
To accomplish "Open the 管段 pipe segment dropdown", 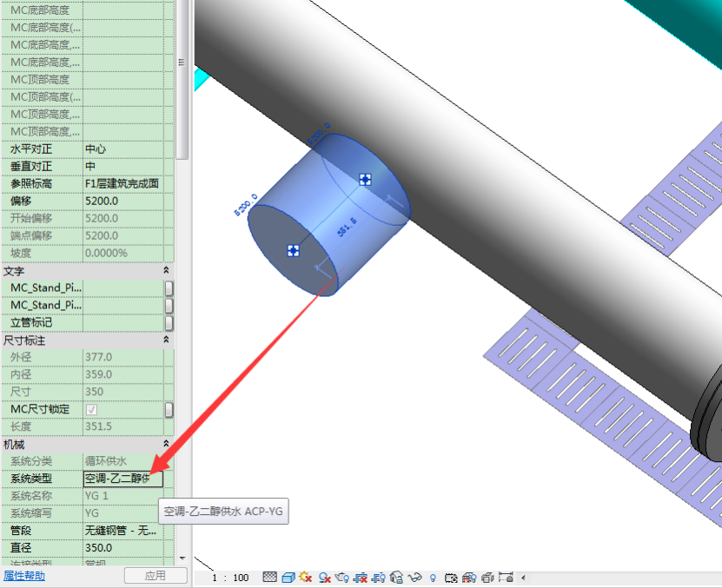I will click(x=123, y=531).
